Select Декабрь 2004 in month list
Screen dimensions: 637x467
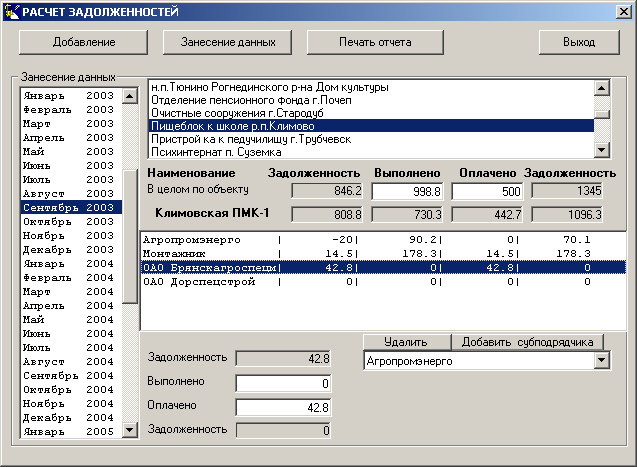pos(72,418)
